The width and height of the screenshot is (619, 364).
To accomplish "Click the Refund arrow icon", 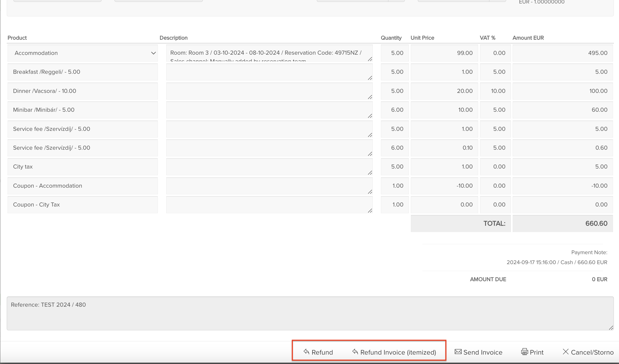I will click(x=306, y=352).
